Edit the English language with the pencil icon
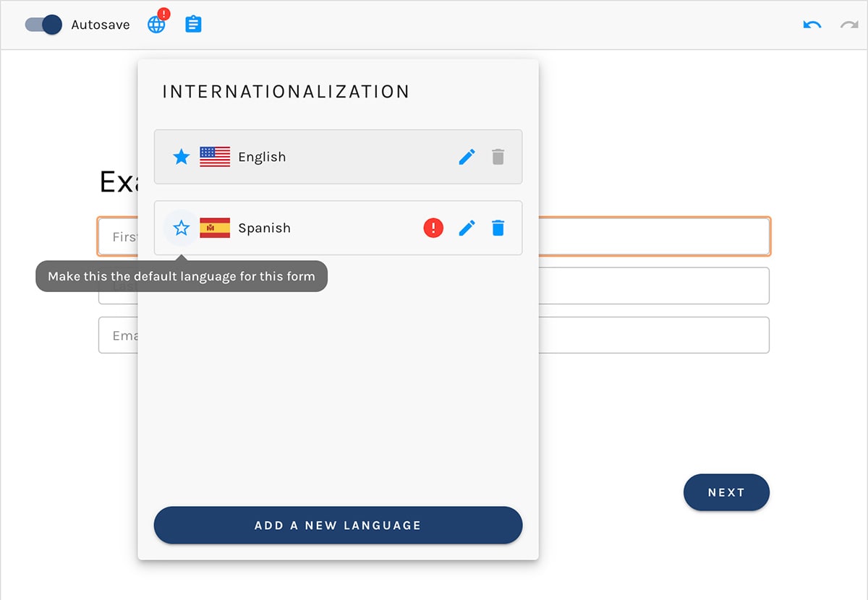 point(467,157)
